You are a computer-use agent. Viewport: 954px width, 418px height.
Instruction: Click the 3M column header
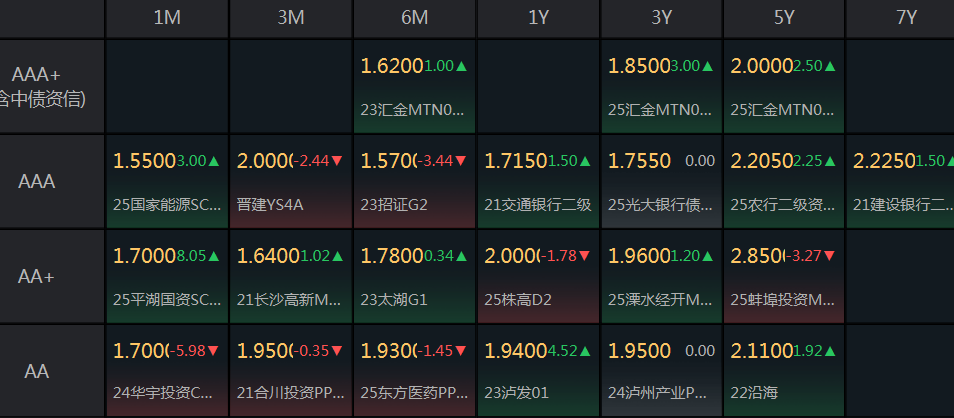pos(291,18)
